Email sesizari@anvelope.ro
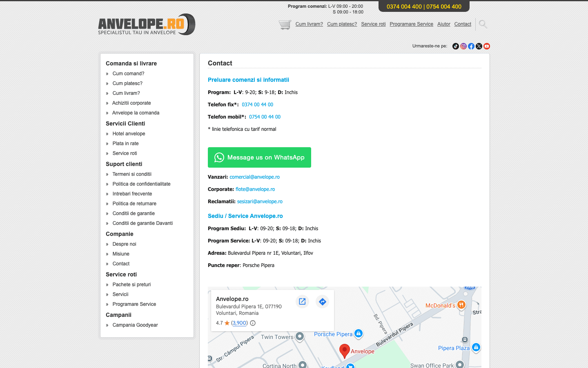 pyautogui.click(x=260, y=202)
